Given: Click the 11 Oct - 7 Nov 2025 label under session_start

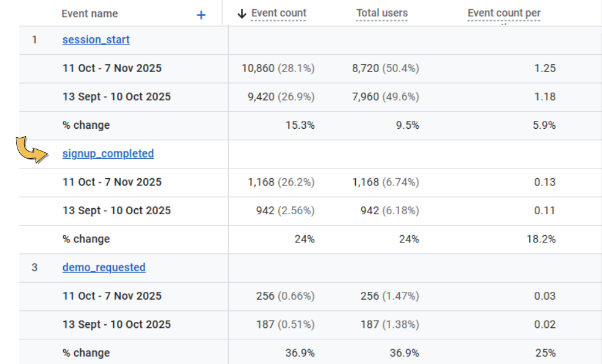Looking at the screenshot, I should pos(112,68).
